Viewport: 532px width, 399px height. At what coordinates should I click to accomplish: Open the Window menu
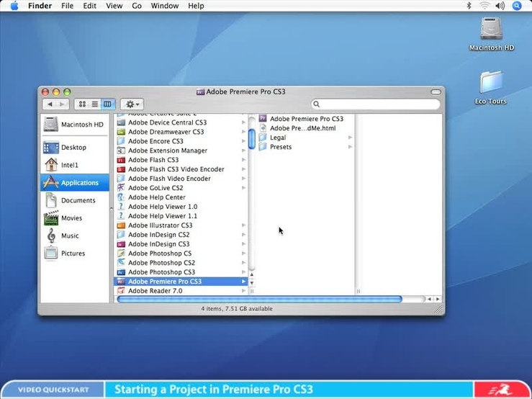(x=165, y=6)
